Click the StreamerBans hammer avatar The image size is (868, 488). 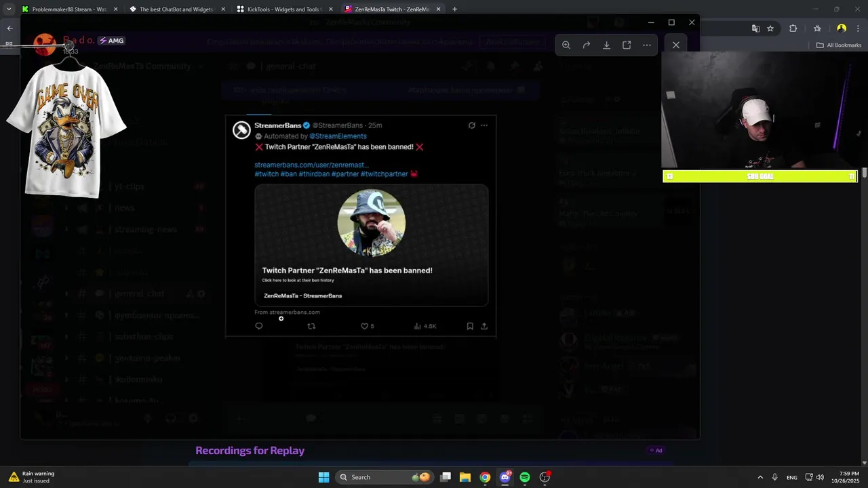point(241,130)
